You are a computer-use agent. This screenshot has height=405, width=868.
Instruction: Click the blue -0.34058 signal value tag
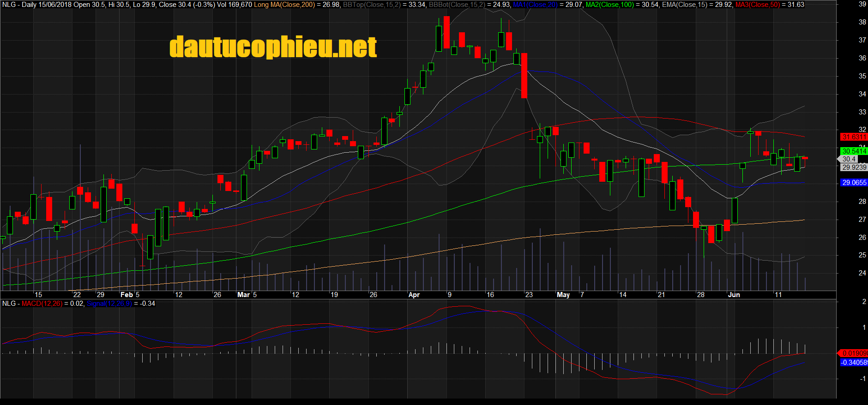[854, 363]
